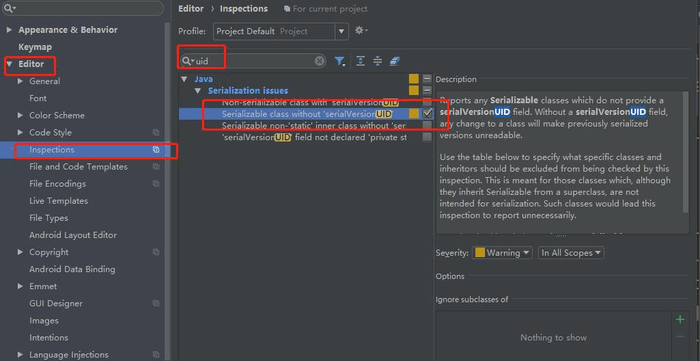Click the For current project indicator
Screen dimensions: 700x361
(x=325, y=9)
